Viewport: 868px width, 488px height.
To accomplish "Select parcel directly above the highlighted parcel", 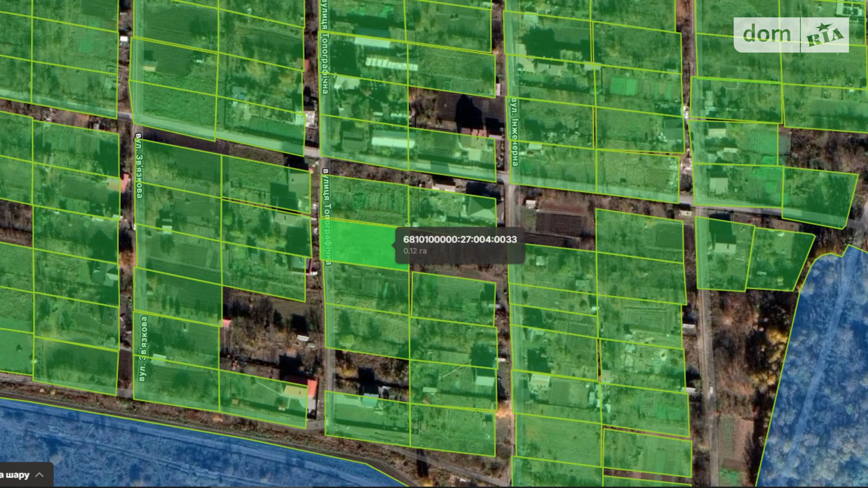I will [x=366, y=199].
